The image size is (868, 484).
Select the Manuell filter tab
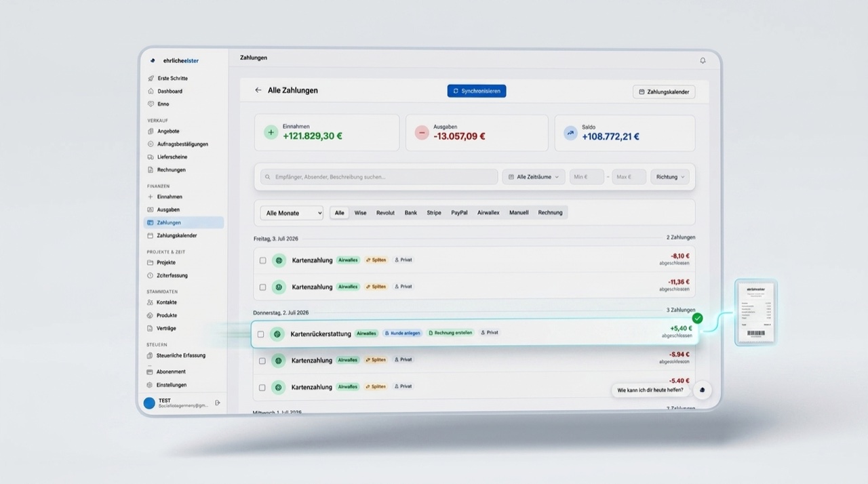[519, 213]
